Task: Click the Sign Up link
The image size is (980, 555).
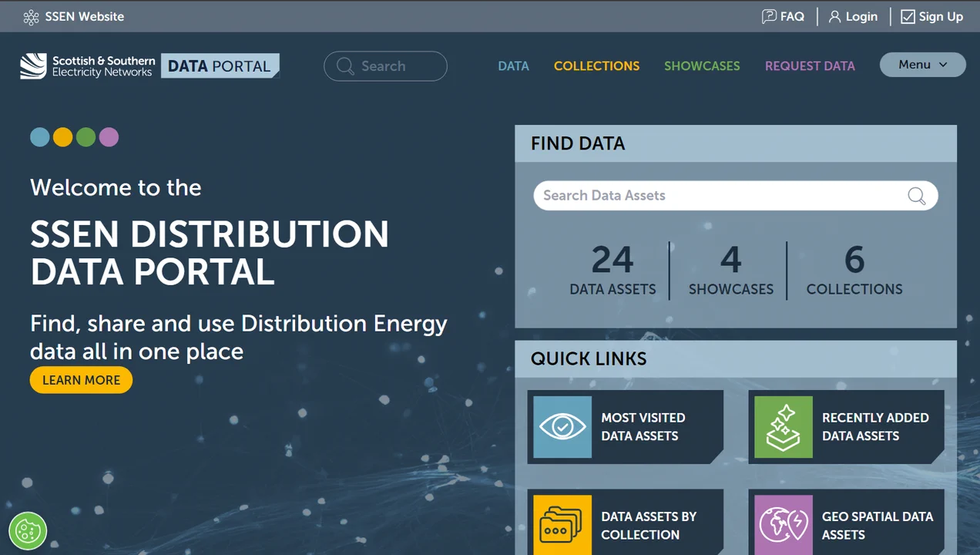Action: 932,17
